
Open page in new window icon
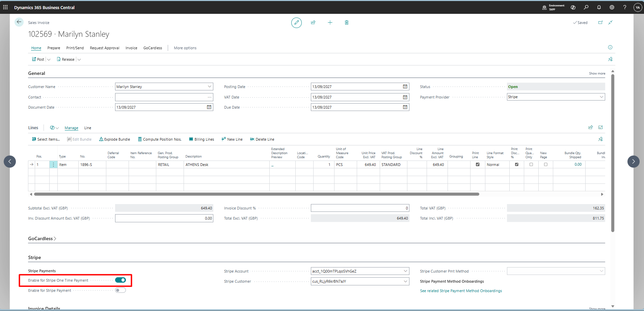pos(600,23)
